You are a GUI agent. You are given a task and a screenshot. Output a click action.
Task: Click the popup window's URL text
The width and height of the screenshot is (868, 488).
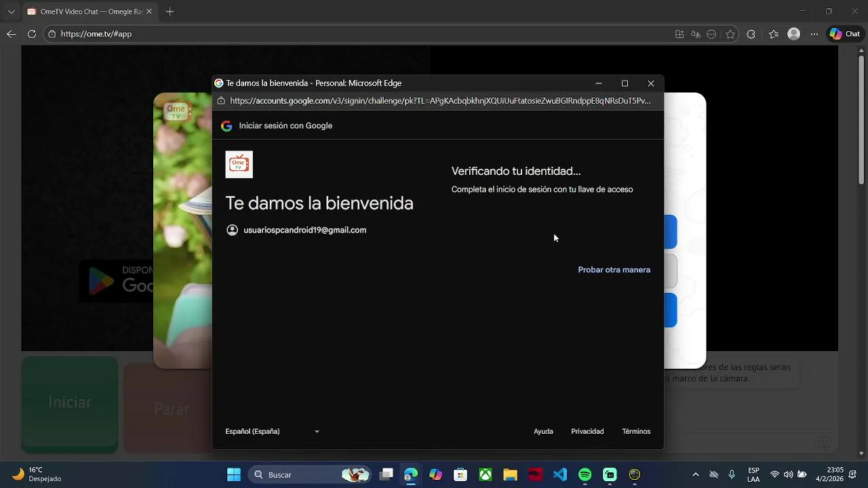(440, 101)
